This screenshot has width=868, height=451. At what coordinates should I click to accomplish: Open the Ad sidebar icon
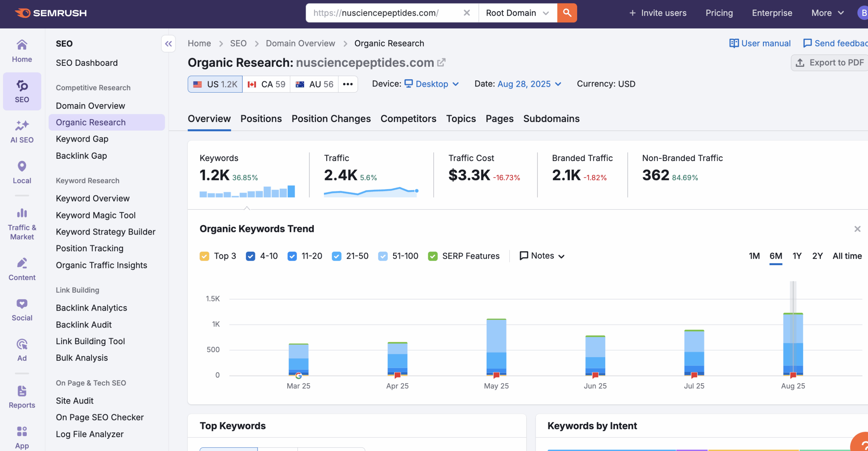[x=22, y=350]
